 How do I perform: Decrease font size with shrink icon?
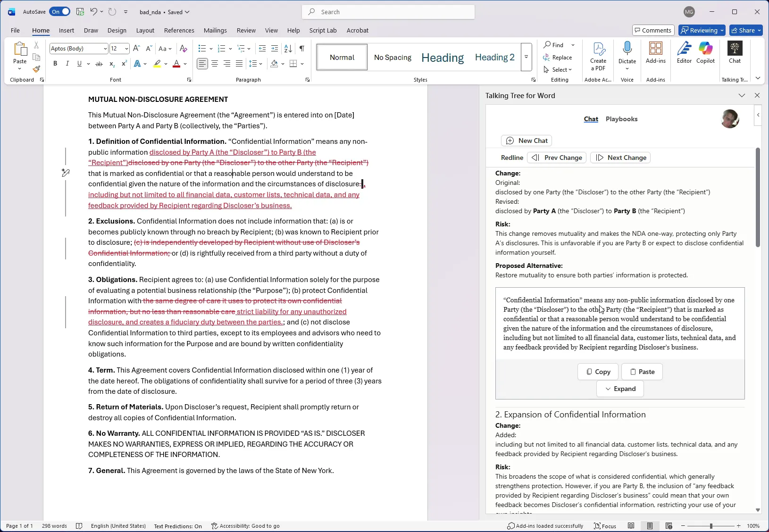[149, 49]
